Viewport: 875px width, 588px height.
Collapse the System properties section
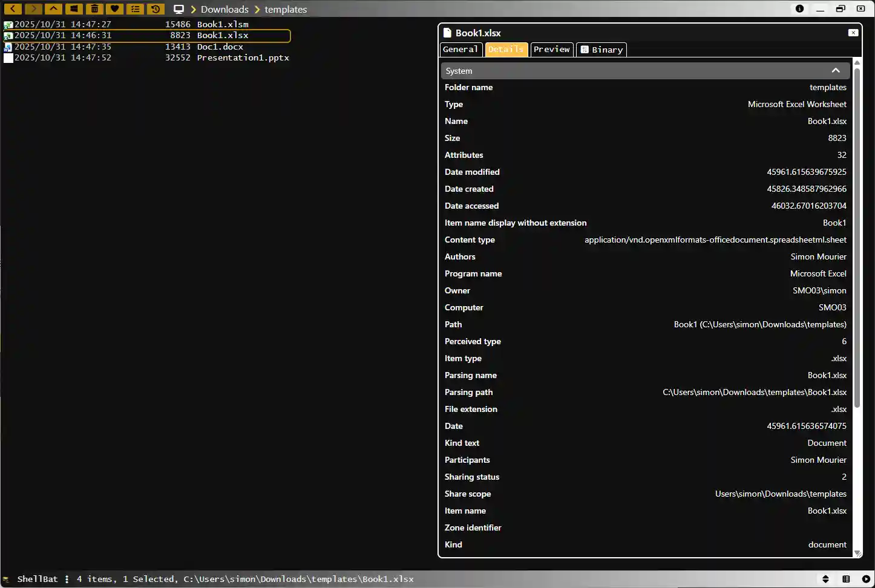point(835,71)
